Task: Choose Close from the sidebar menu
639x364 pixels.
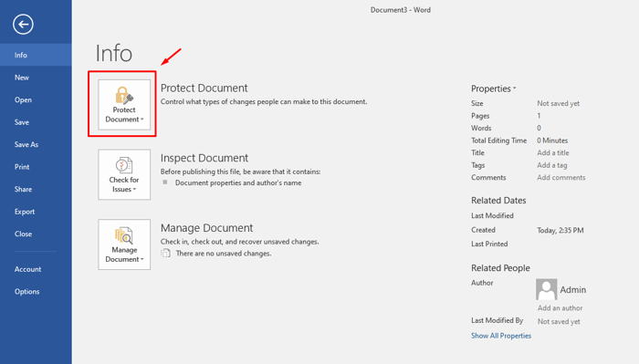Action: 36,234
